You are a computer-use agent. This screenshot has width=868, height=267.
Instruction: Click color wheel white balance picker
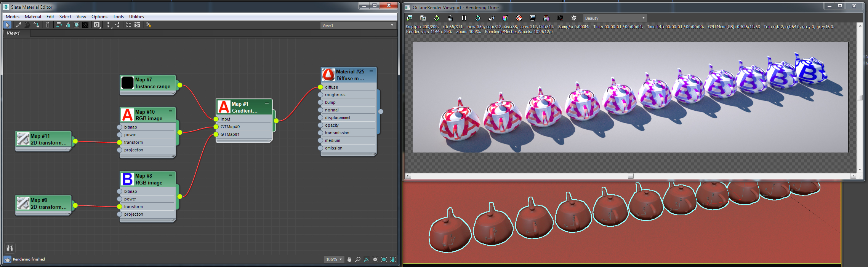point(505,18)
